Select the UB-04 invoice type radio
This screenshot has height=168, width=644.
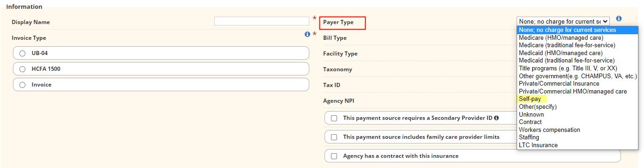22,53
